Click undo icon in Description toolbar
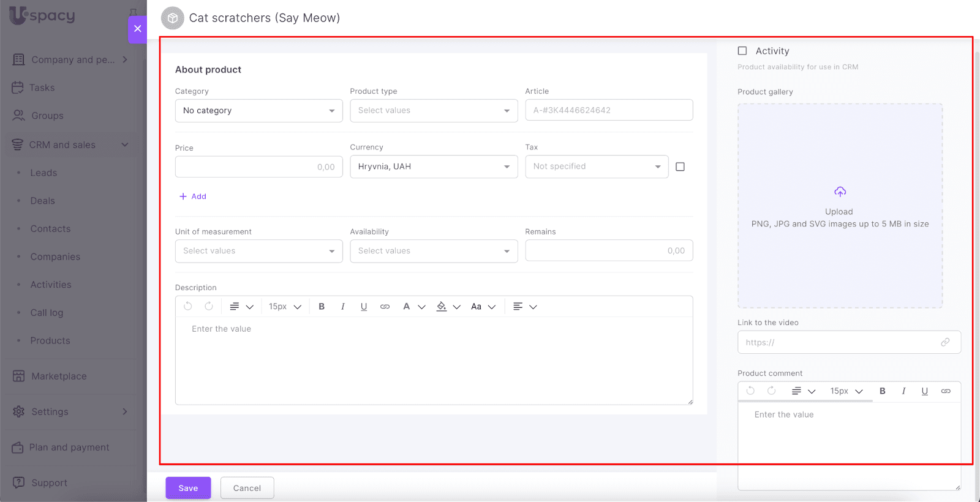Viewport: 980px width, 502px height. tap(188, 306)
